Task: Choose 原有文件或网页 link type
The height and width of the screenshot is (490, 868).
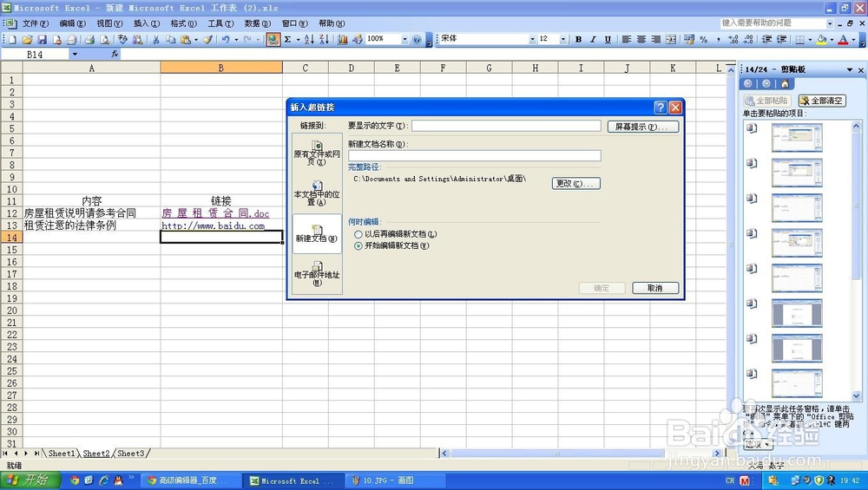Action: pyautogui.click(x=317, y=154)
